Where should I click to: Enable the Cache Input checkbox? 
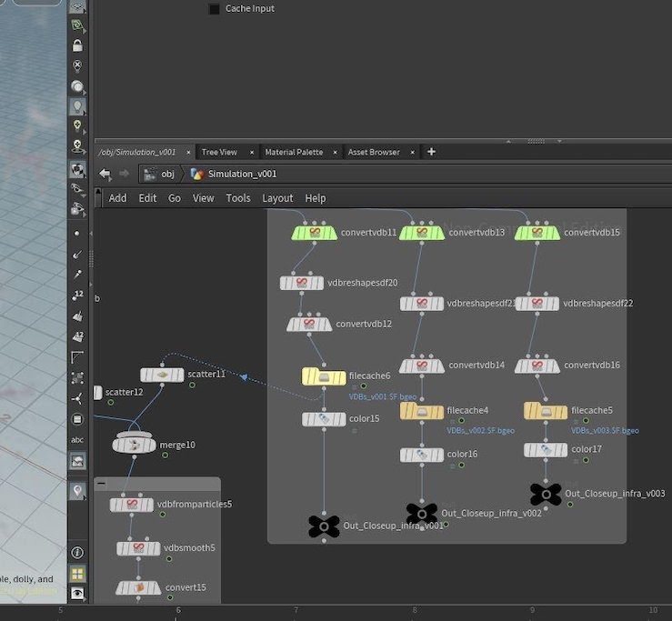[x=215, y=9]
